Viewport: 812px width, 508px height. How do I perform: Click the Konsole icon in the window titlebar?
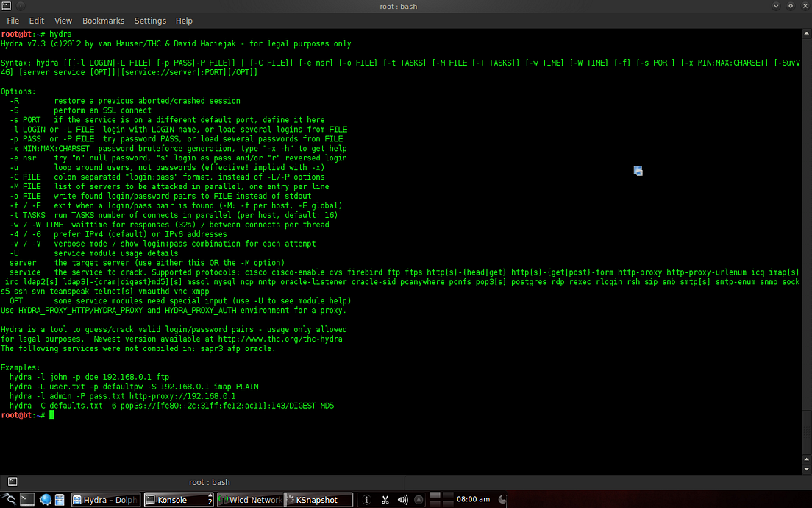click(7, 6)
